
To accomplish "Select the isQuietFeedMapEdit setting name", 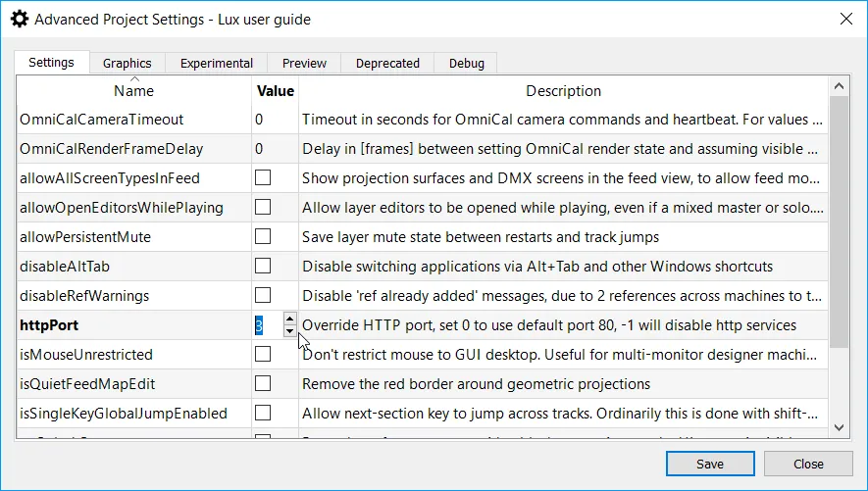I will tap(87, 384).
